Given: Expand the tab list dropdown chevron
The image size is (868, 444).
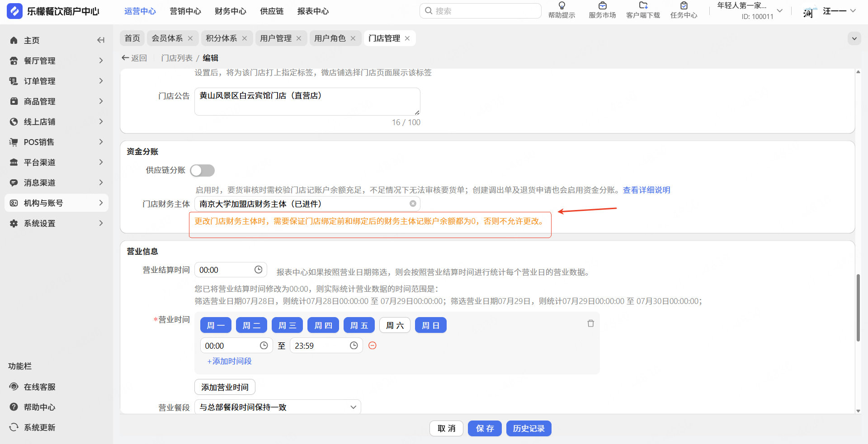Looking at the screenshot, I should pos(854,38).
